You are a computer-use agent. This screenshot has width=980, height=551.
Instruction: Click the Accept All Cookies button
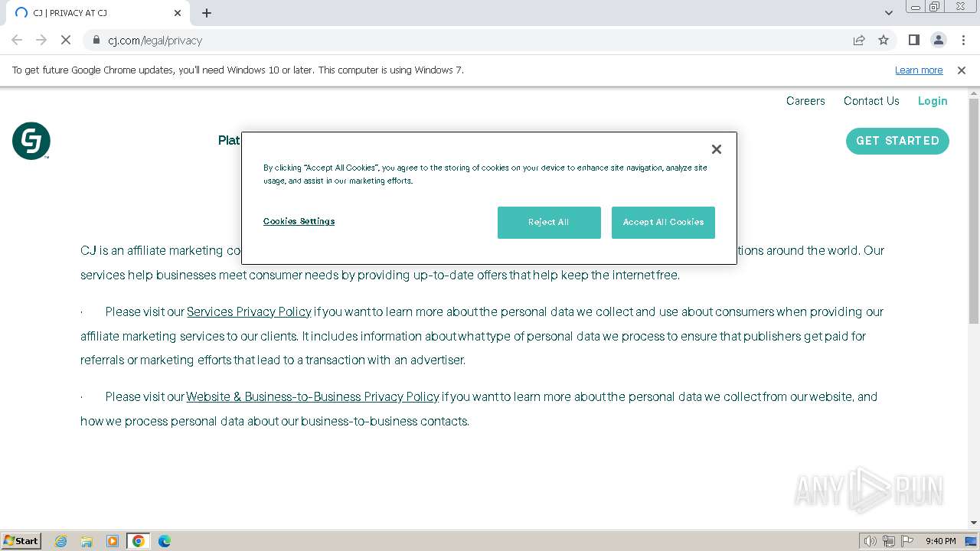663,223
